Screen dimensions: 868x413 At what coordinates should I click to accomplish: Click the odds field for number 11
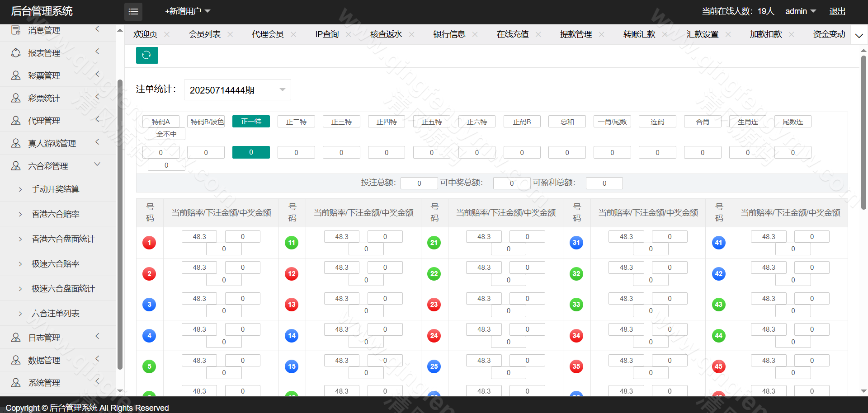(x=341, y=237)
